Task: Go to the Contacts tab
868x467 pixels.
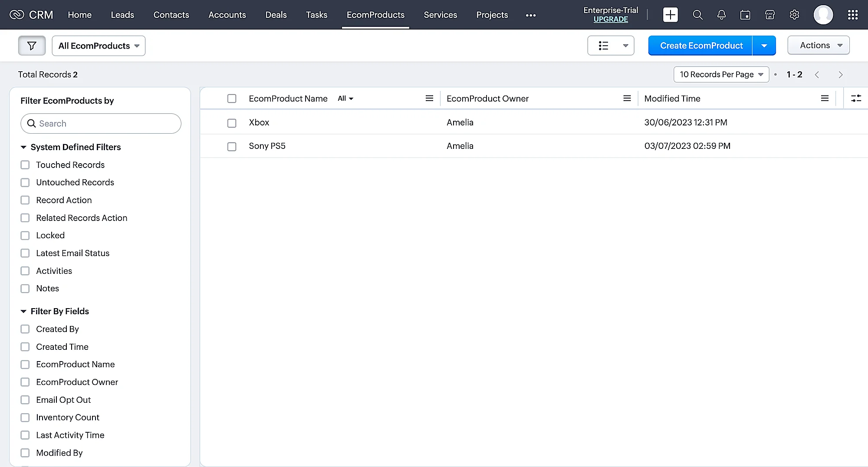Action: 171,15
